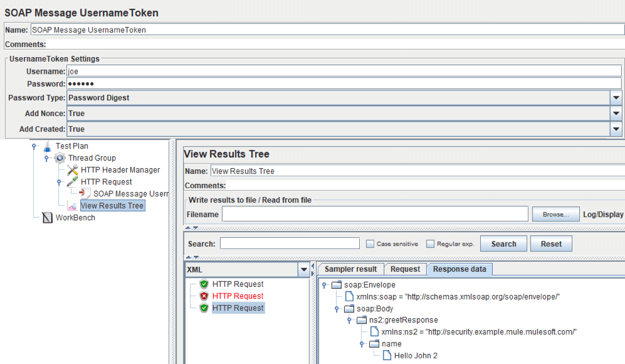Toggle the Case sensitive checkbox
The width and height of the screenshot is (625, 364).
[370, 244]
